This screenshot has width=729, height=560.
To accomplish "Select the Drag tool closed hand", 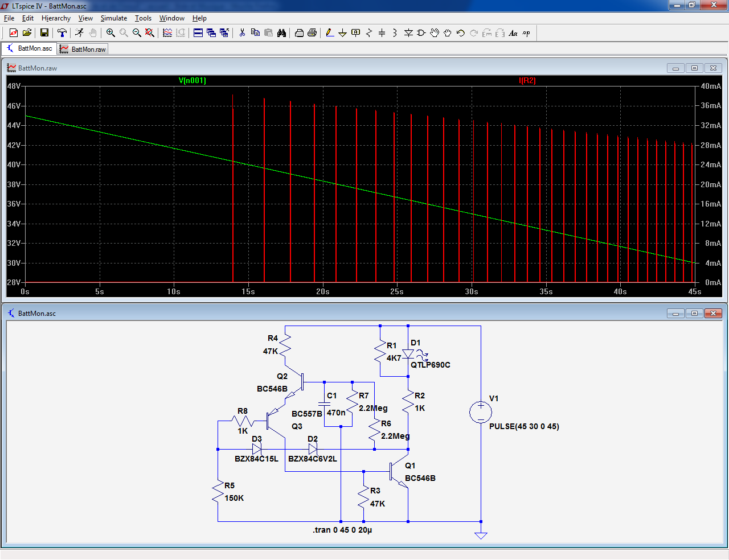I will click(x=448, y=33).
